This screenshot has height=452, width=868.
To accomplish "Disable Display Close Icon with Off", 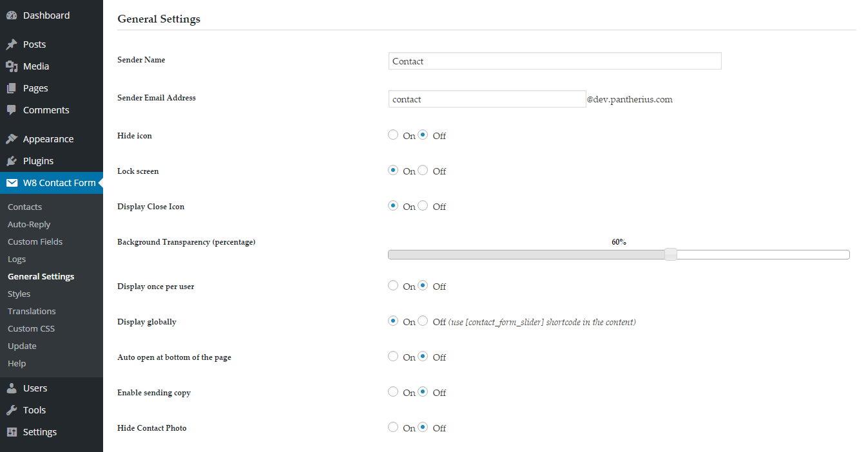I will coord(423,206).
